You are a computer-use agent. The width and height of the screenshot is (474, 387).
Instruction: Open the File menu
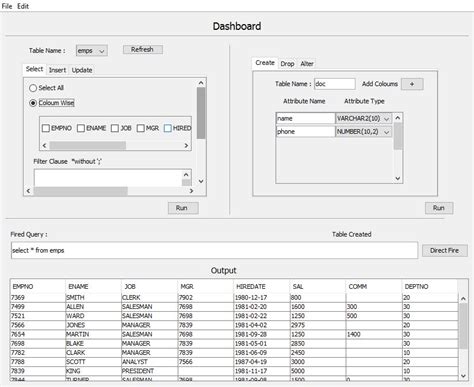pos(7,6)
